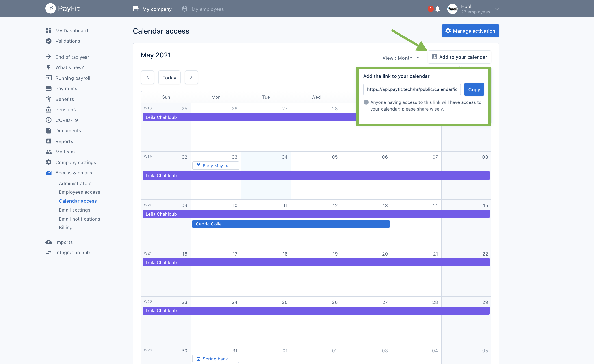Click the Pay items card icon
This screenshot has width=594, height=364.
coord(48,89)
